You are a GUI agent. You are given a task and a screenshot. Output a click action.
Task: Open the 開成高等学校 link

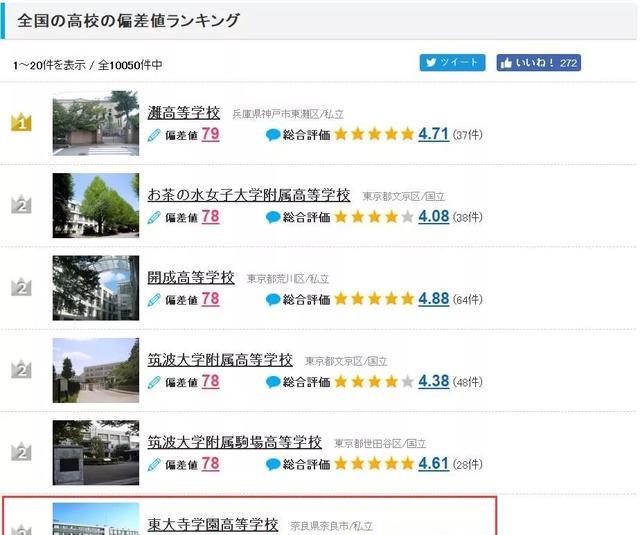coord(191,277)
